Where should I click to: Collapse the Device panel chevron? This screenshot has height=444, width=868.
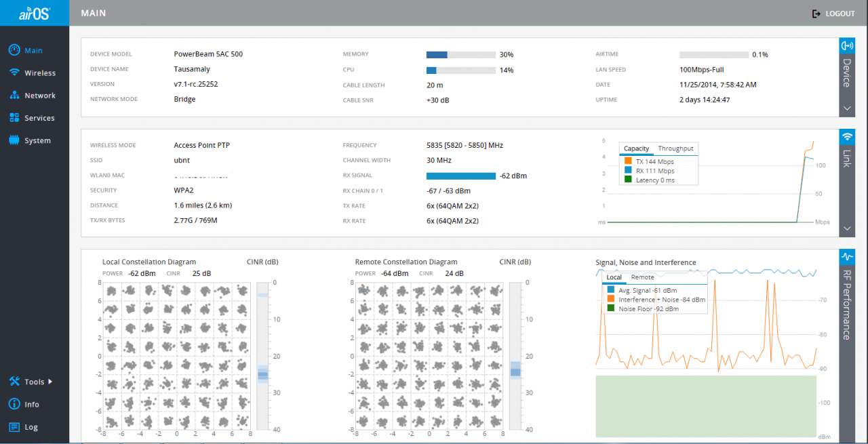click(847, 108)
